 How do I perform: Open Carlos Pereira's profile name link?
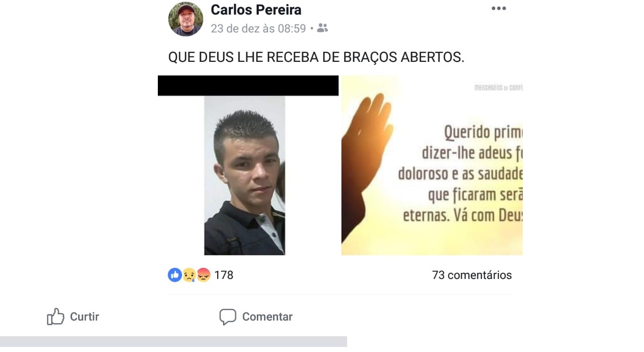pyautogui.click(x=256, y=9)
